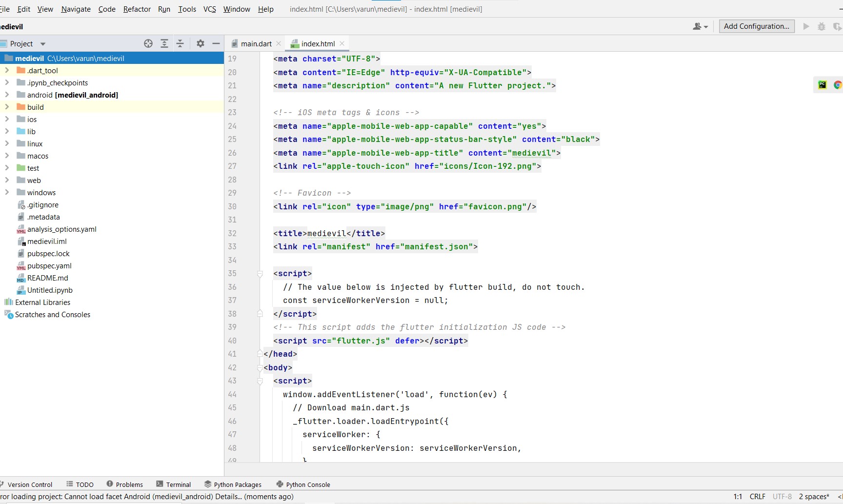Click on the title tag line in the editor
The image size is (843, 504).
pos(329,233)
